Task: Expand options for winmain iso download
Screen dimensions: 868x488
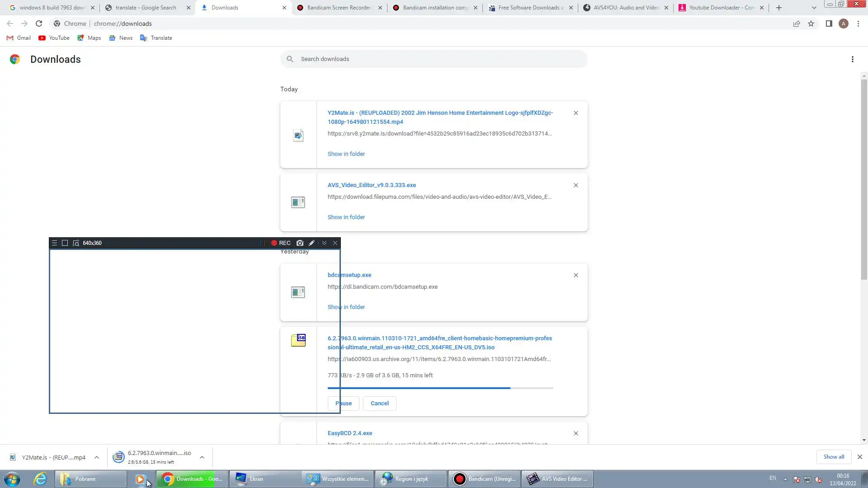Action: click(202, 457)
